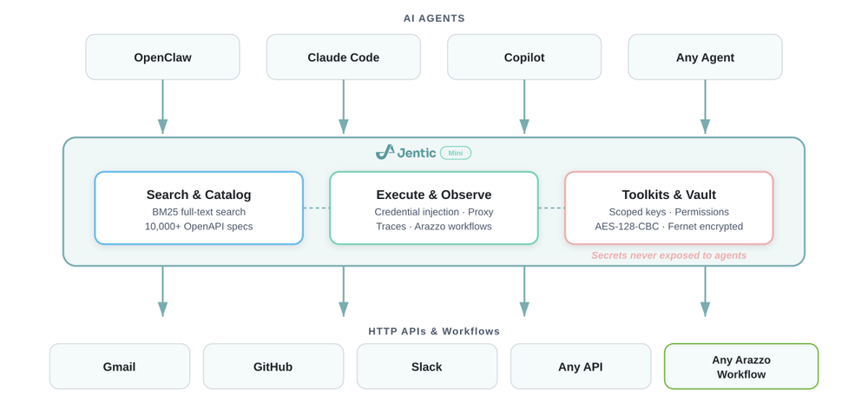Click the Jentic logo icon
868x416 pixels.
(x=385, y=152)
